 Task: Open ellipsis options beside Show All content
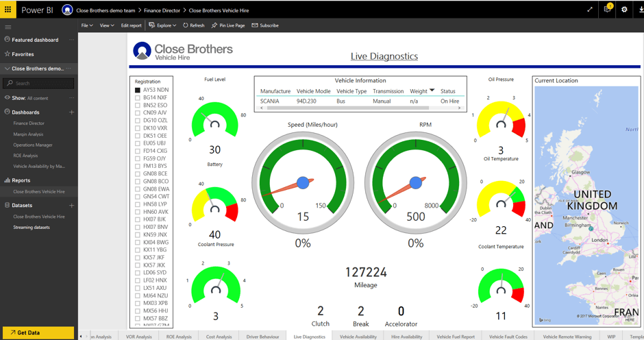click(71, 98)
